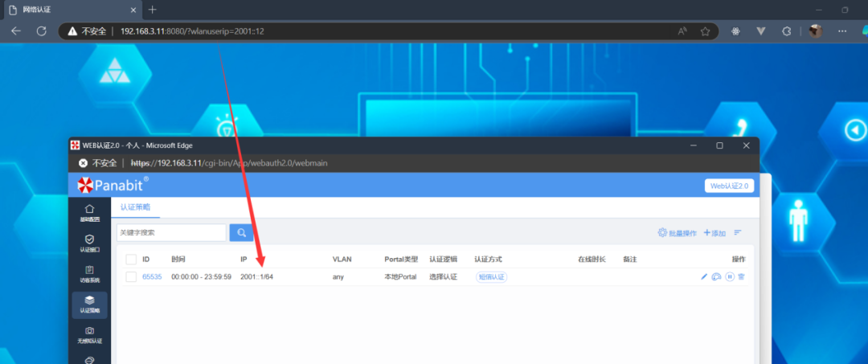Screen dimensions: 868x364
Task: Click the back arrow in the main browser
Action: click(16, 31)
